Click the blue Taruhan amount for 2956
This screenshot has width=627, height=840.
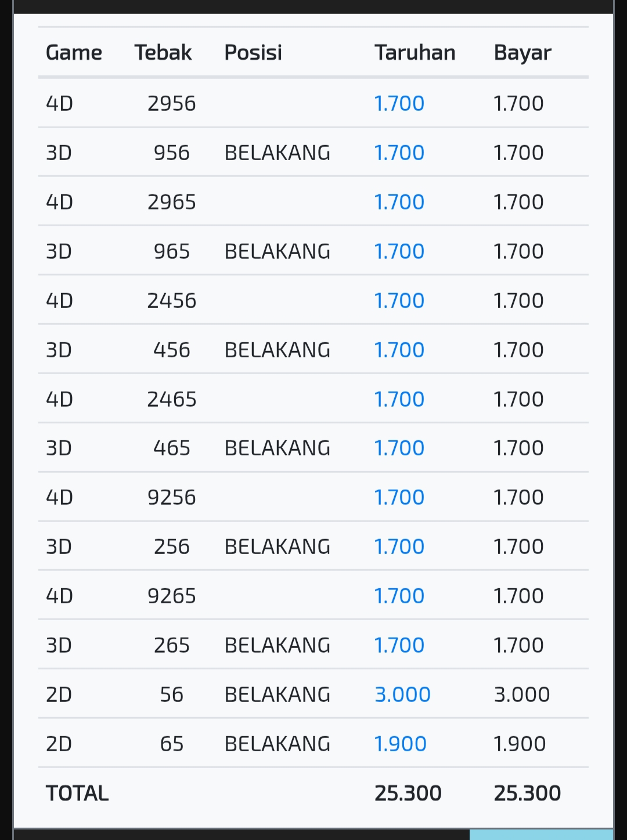[x=399, y=103]
